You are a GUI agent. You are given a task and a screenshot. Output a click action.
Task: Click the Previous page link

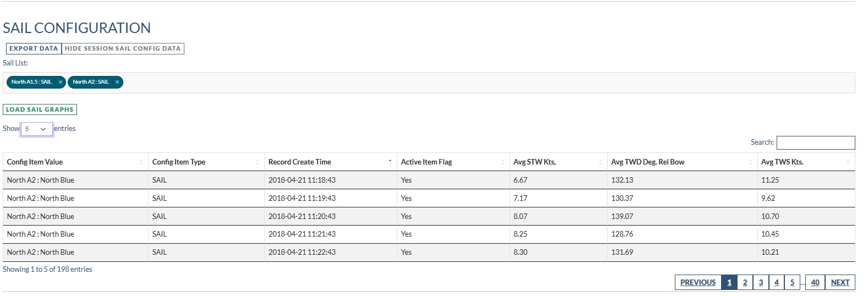698,282
